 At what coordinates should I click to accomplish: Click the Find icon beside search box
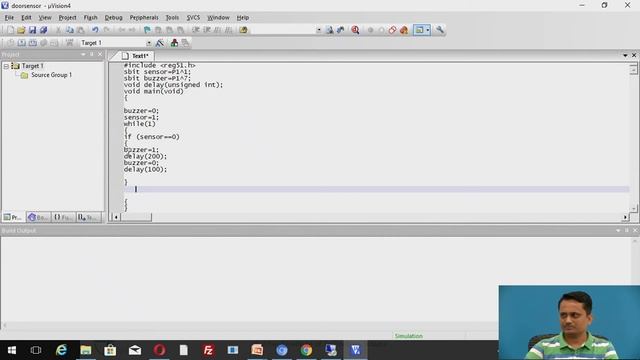(x=329, y=30)
